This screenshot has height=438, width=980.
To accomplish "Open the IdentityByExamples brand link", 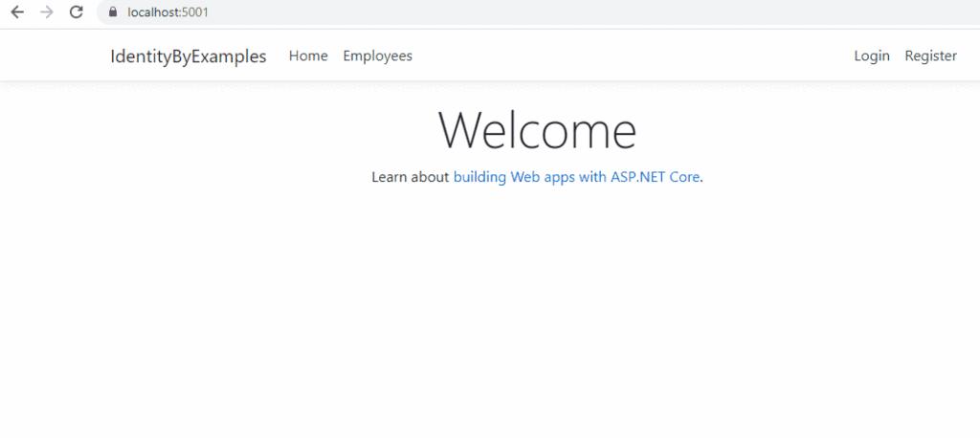I will coord(188,55).
